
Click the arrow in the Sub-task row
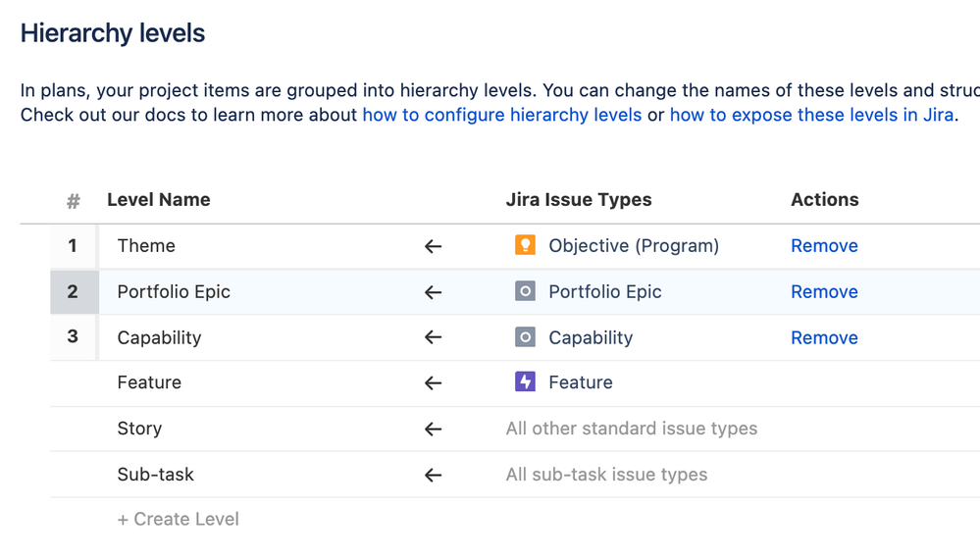coord(433,475)
